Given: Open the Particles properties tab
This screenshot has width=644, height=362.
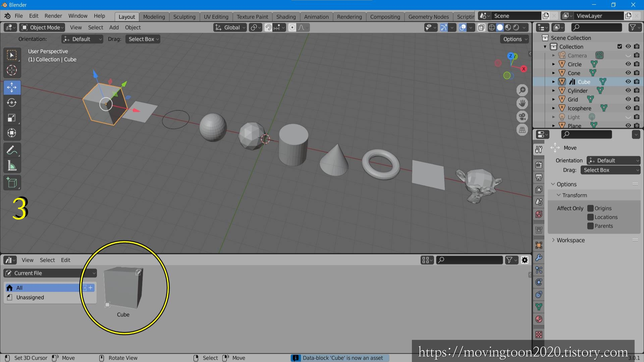Looking at the screenshot, I should coord(539,270).
